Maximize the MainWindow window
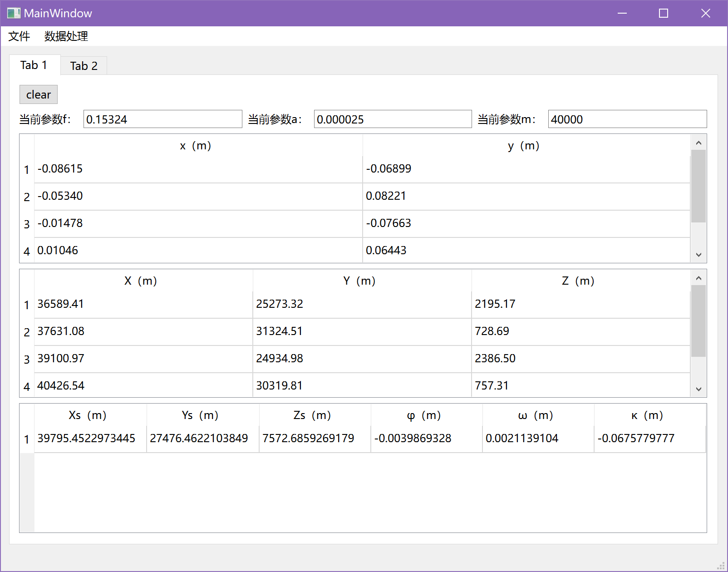 click(x=664, y=13)
